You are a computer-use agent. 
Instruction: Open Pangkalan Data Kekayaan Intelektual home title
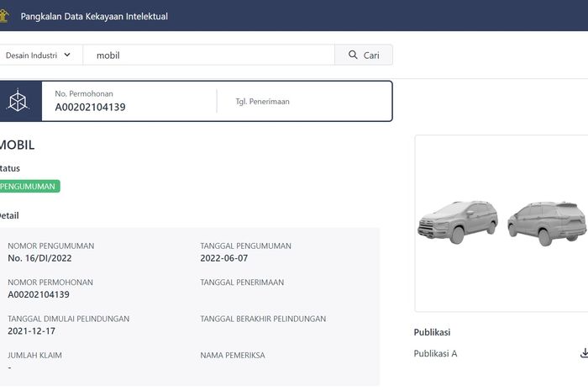pyautogui.click(x=94, y=17)
